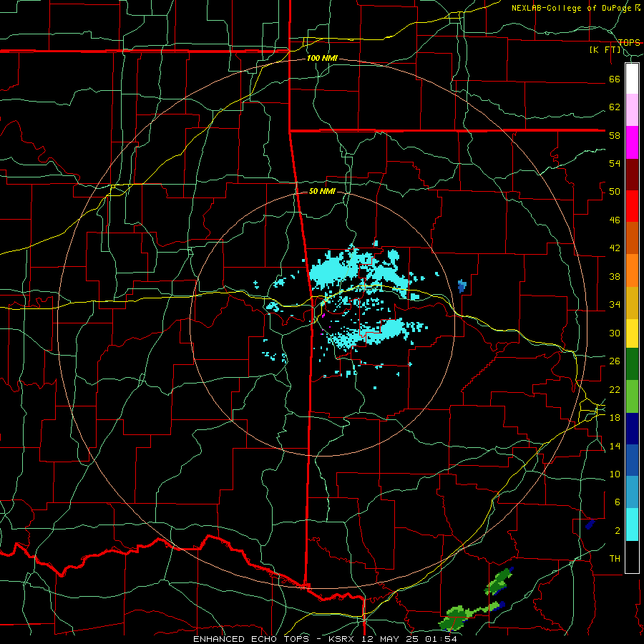Click the 'TH' legend label
This screenshot has height=644, width=644.
point(615,558)
